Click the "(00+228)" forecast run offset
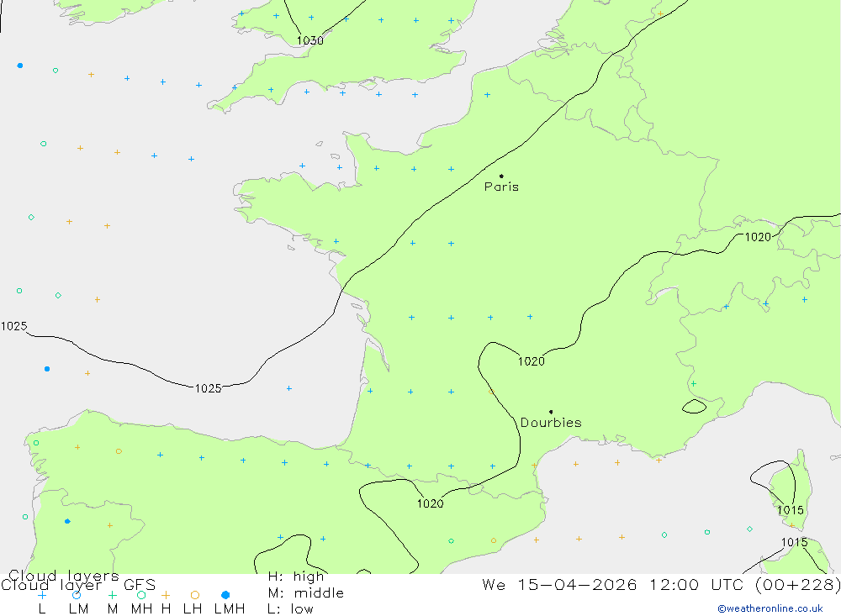 [x=797, y=584]
